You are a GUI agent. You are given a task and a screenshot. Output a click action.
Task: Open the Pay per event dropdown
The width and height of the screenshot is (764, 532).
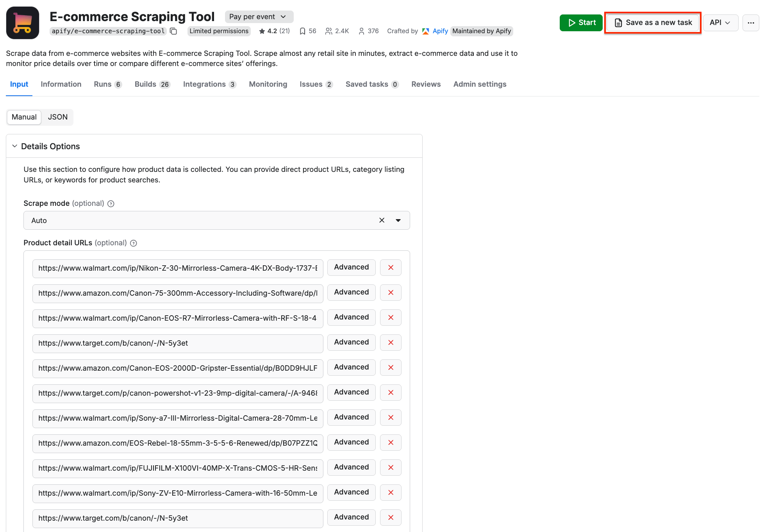259,16
